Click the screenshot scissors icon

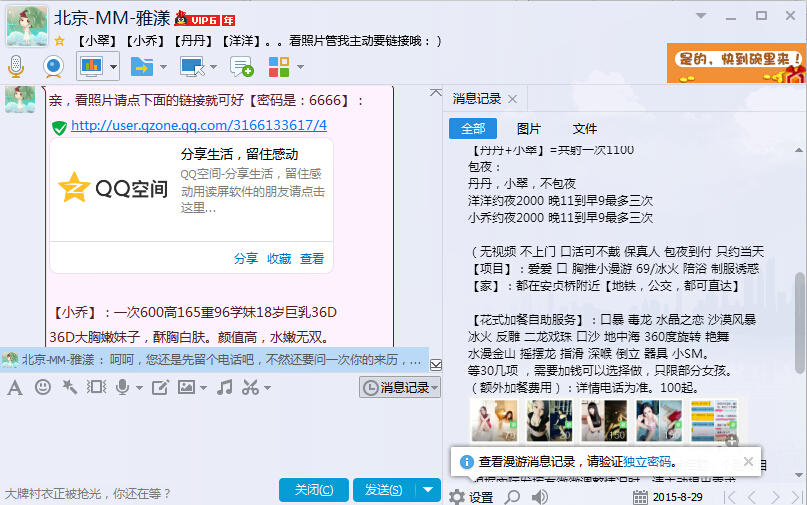point(251,387)
